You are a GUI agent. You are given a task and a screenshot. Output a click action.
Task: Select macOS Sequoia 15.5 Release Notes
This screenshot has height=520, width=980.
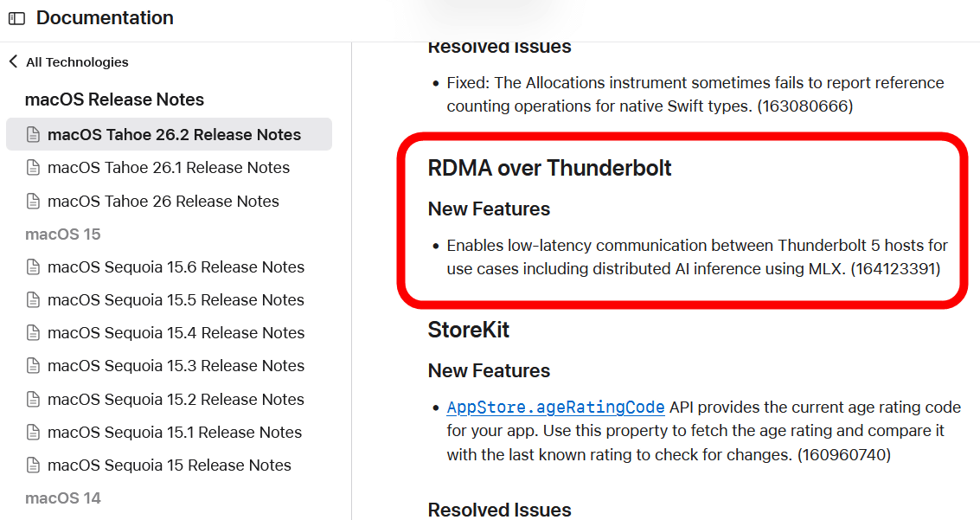[176, 300]
